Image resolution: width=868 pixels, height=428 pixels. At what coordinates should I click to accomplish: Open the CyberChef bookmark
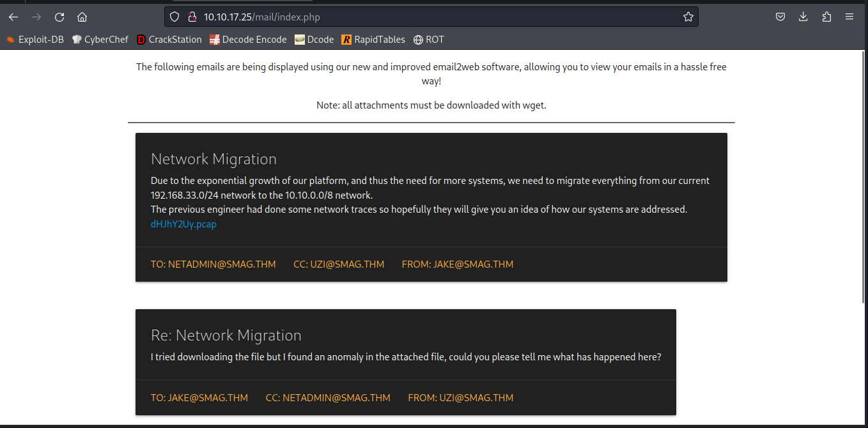click(x=100, y=40)
